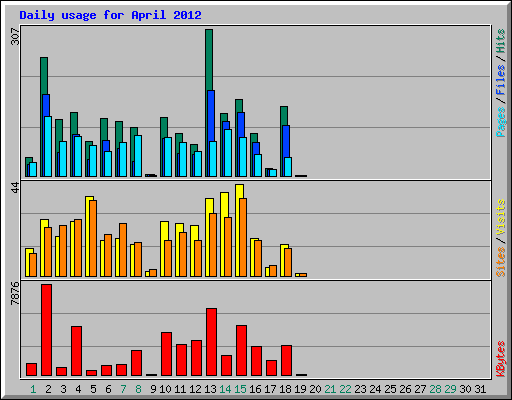
Task: Click the red KBytes bar for day 13
Action: coord(211,342)
